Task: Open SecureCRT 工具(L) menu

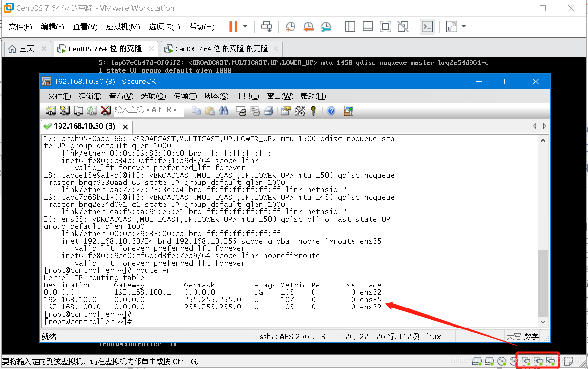Action: pyautogui.click(x=248, y=96)
